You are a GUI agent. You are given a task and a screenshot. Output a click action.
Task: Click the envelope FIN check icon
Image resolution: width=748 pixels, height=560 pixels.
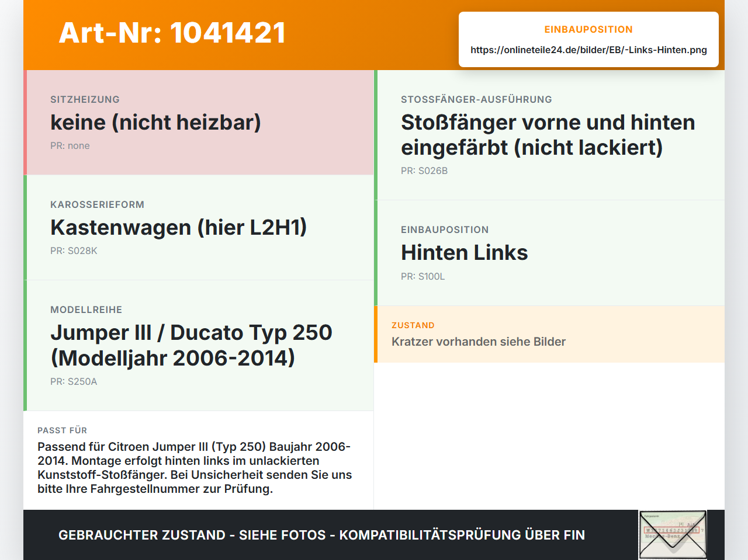673,535
